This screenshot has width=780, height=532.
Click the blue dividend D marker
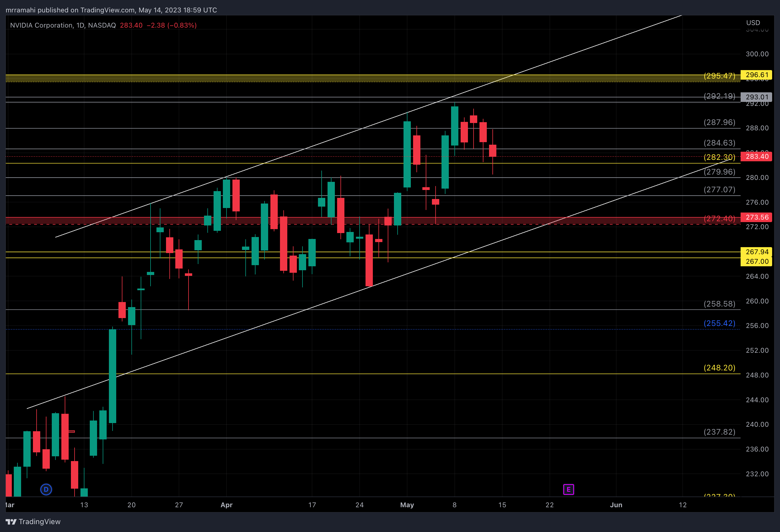tap(46, 489)
